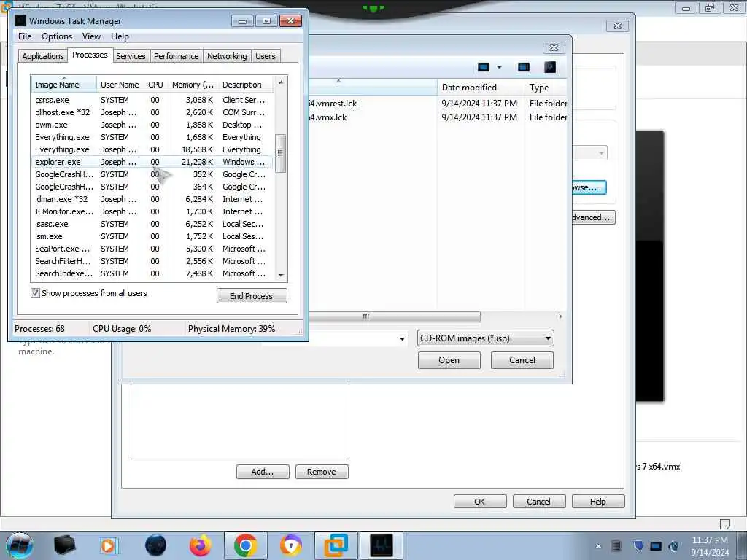Open the View menu in Task Manager
Image resolution: width=747 pixels, height=560 pixels.
(x=91, y=36)
